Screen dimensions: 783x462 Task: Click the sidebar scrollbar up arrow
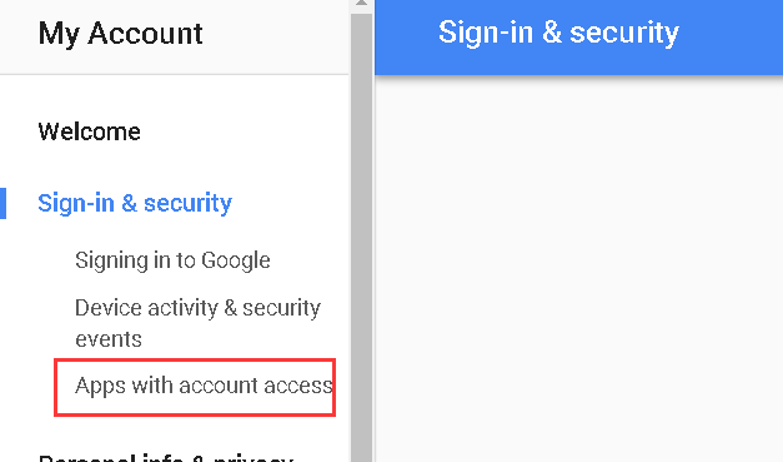[x=361, y=5]
